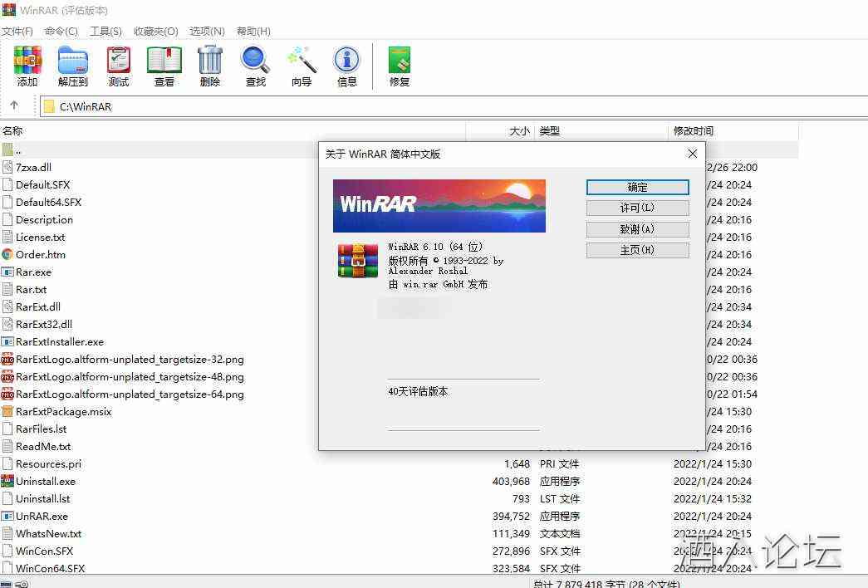Viewport: 868px width, 588px height.
Task: Sort files by the 大小 column header
Action: pyautogui.click(x=518, y=130)
